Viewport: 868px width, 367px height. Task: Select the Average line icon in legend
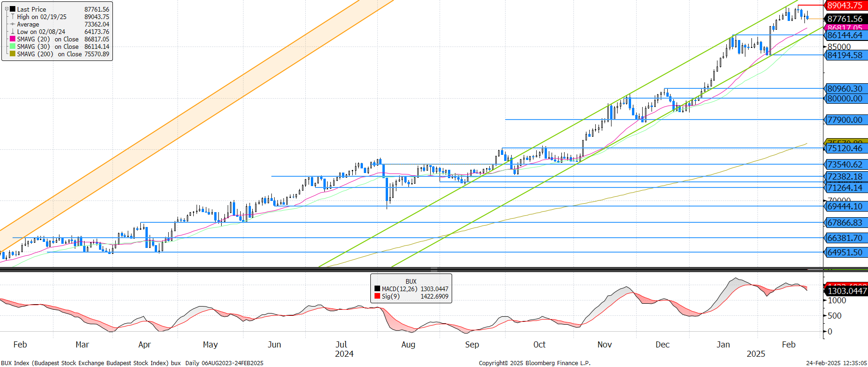coord(13,24)
